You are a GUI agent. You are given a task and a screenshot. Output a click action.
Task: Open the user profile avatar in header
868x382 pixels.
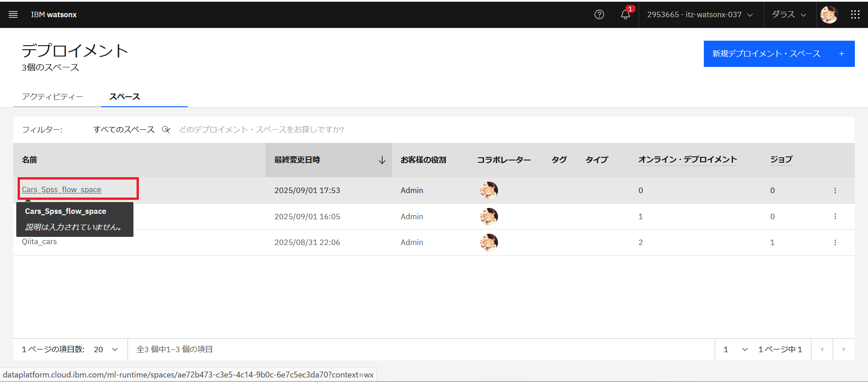coord(829,14)
